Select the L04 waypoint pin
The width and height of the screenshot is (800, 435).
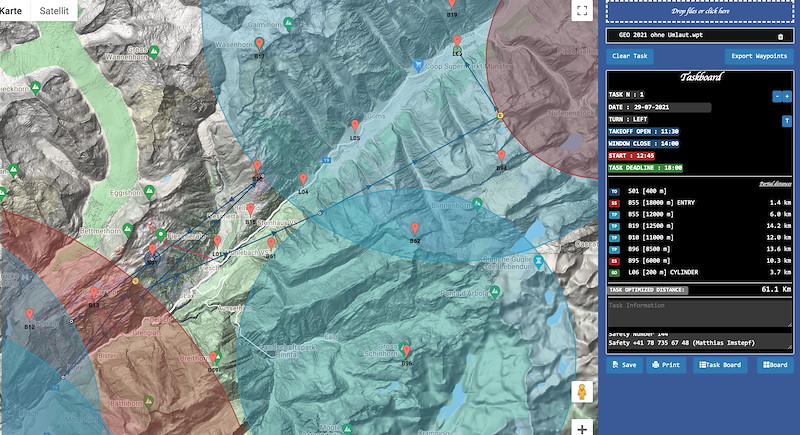click(x=303, y=180)
